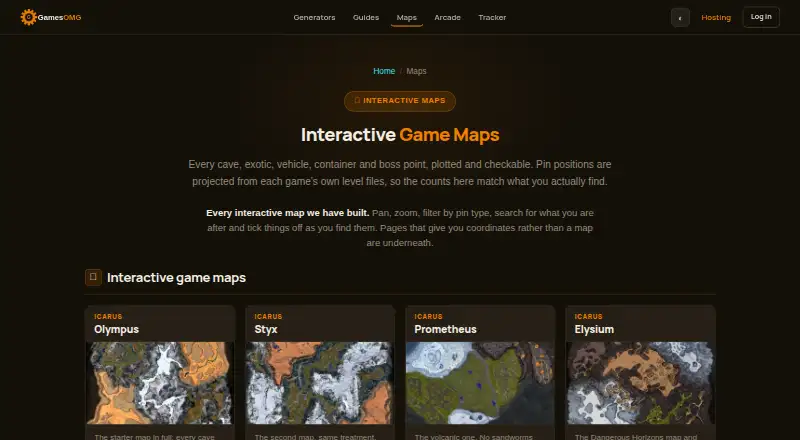Toggle the theme button beside Hosting

pos(680,17)
